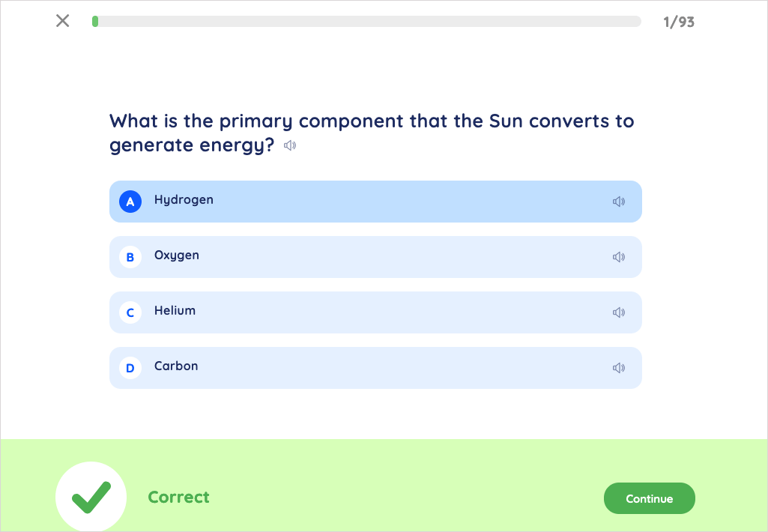Click the green Correct checkmark icon
The image size is (768, 532).
tap(91, 498)
